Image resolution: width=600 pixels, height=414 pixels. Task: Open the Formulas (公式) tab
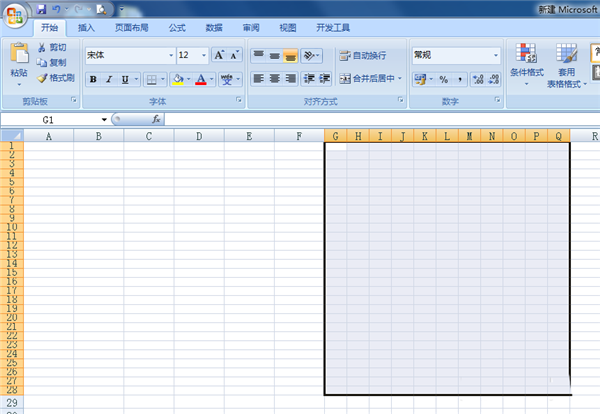[x=177, y=28]
